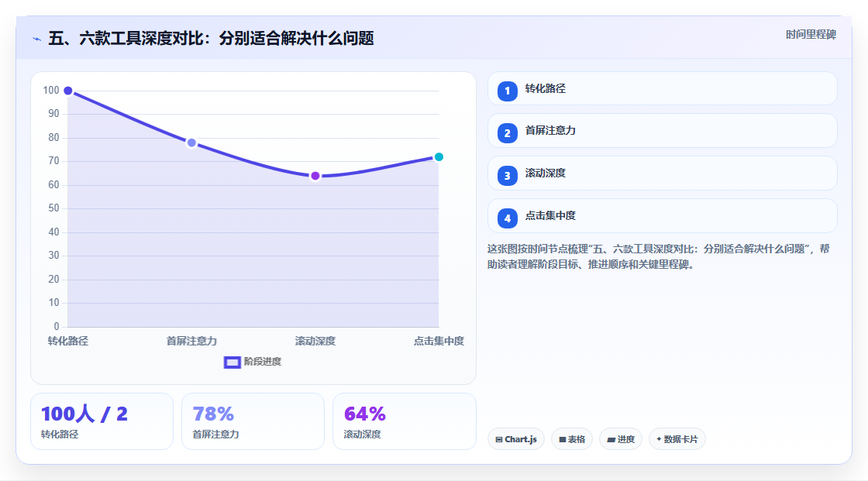The width and height of the screenshot is (868, 481).
Task: Select the 转化路径 timeline step
Action: [662, 88]
